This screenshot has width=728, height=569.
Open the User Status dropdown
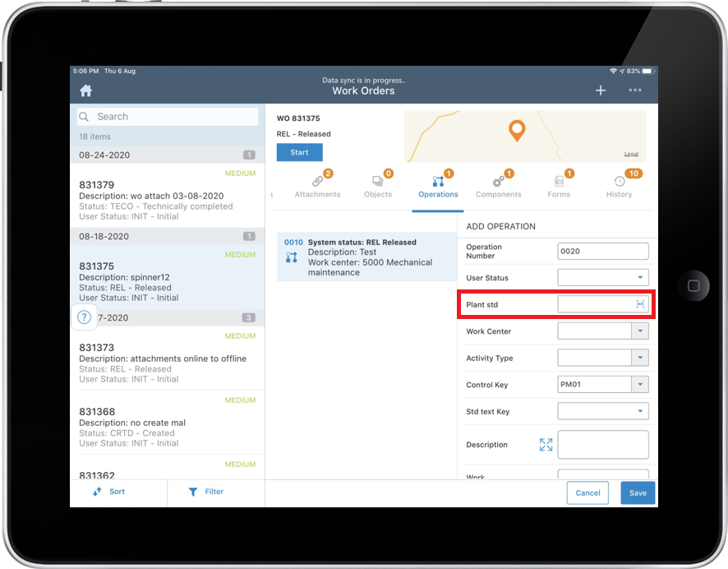point(641,277)
